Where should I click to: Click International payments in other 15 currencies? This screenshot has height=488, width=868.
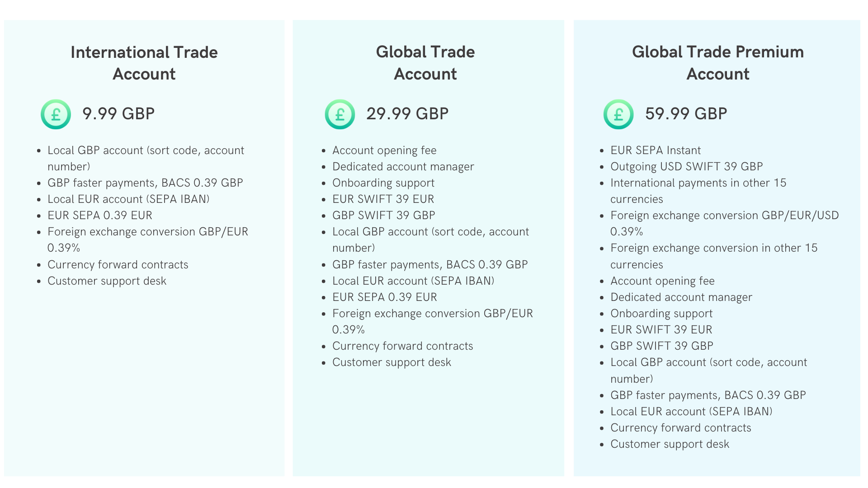pyautogui.click(x=698, y=191)
